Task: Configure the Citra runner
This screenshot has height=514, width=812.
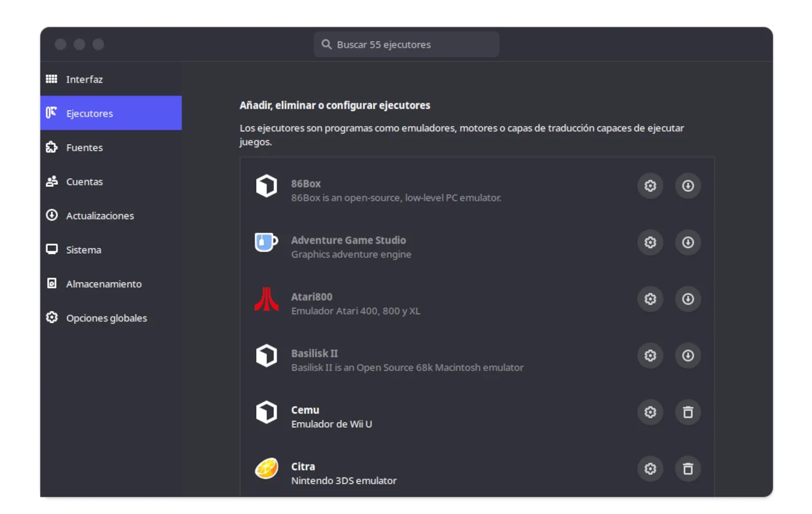Action: coord(650,469)
